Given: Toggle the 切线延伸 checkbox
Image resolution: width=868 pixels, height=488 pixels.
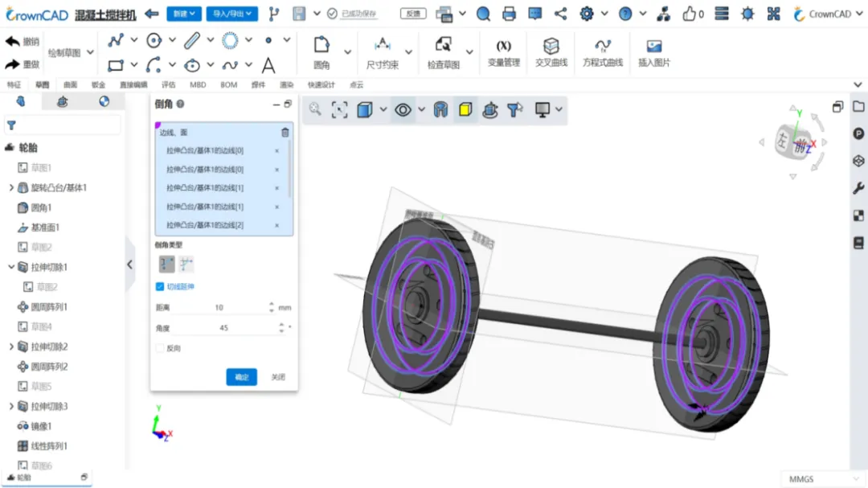Looking at the screenshot, I should 160,286.
